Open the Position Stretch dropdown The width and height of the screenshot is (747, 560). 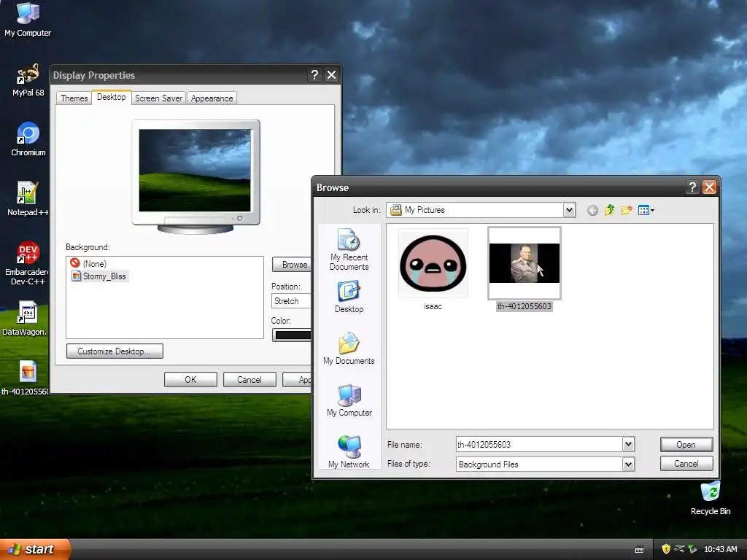click(x=292, y=301)
